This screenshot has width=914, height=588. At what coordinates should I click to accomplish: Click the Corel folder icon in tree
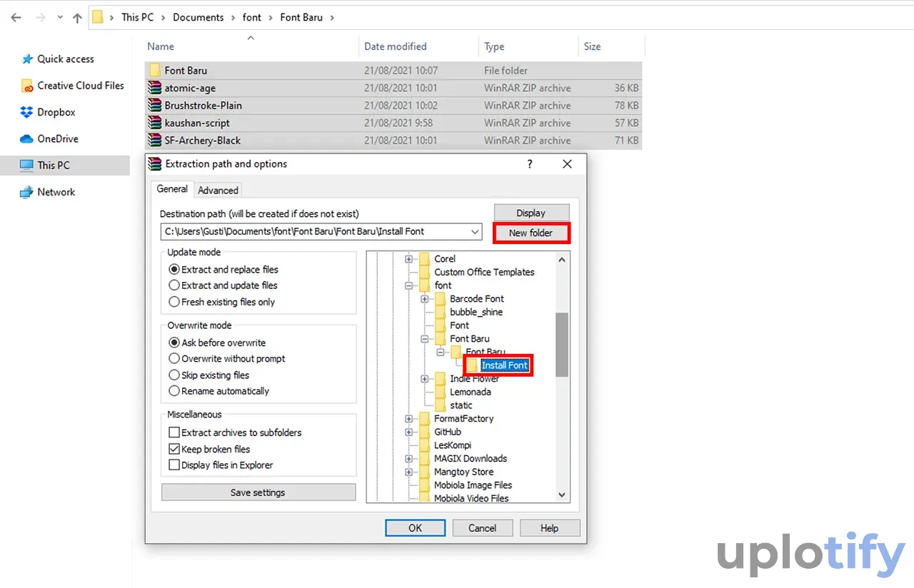pyautogui.click(x=426, y=259)
